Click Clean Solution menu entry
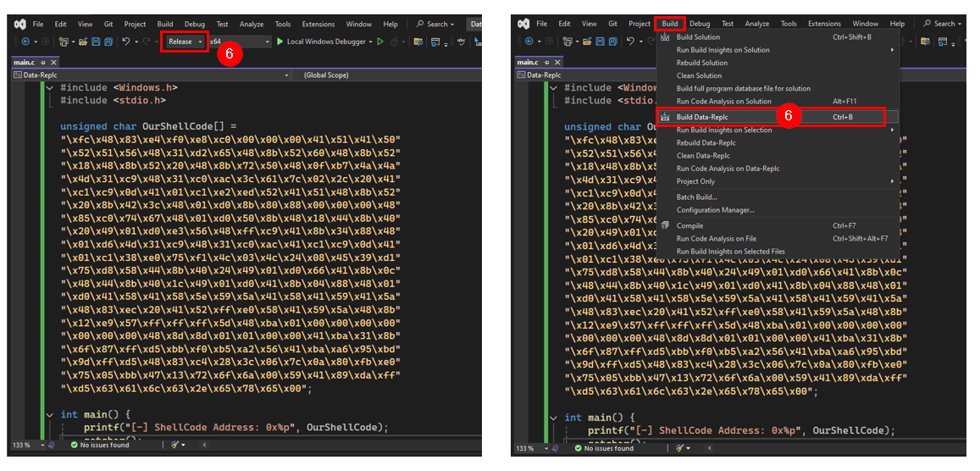The image size is (980, 471). [x=778, y=75]
